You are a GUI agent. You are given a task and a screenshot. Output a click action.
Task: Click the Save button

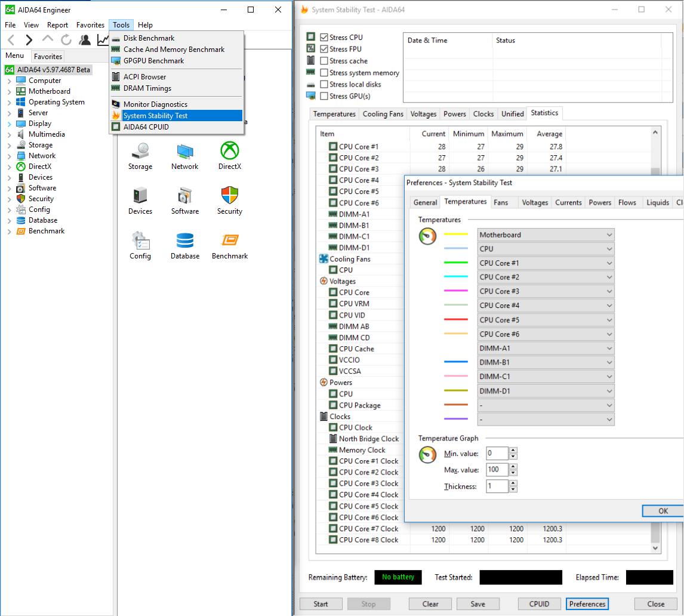(477, 604)
